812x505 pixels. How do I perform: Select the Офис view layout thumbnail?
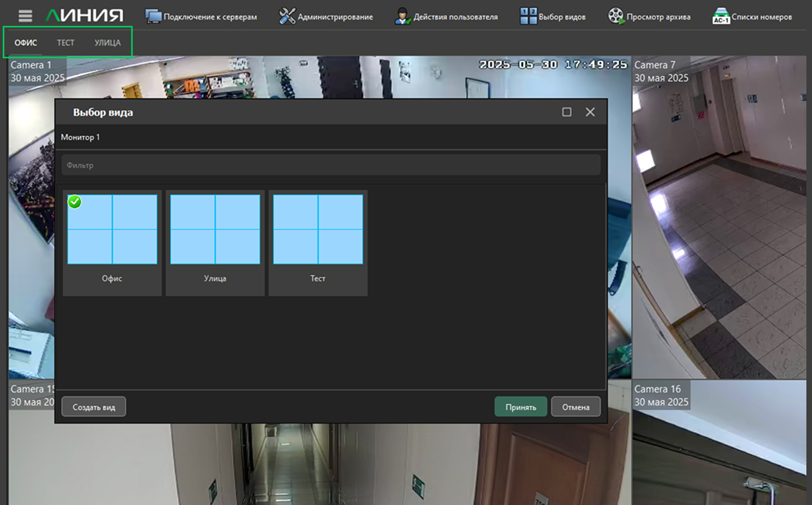112,230
